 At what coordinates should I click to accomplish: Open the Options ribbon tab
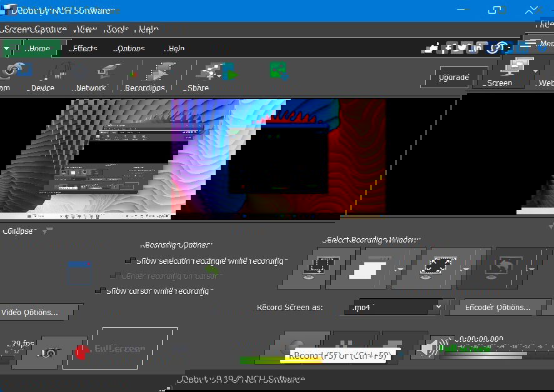129,48
